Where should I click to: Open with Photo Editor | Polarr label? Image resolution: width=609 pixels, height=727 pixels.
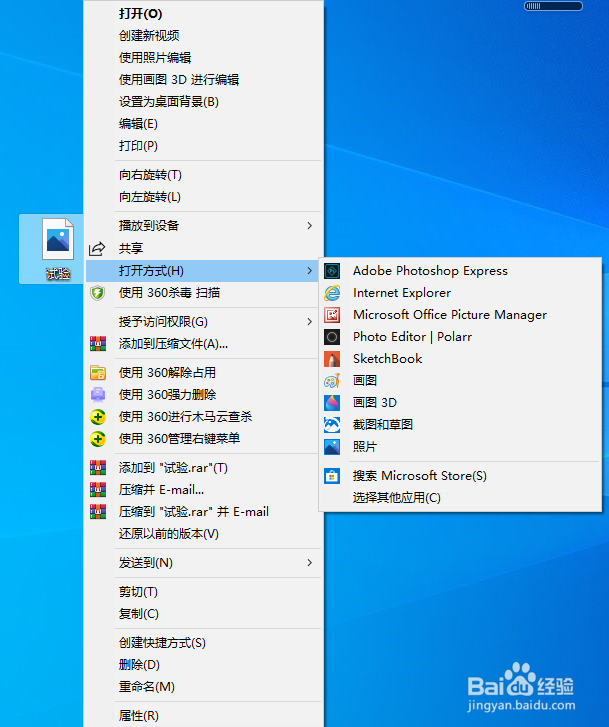412,337
